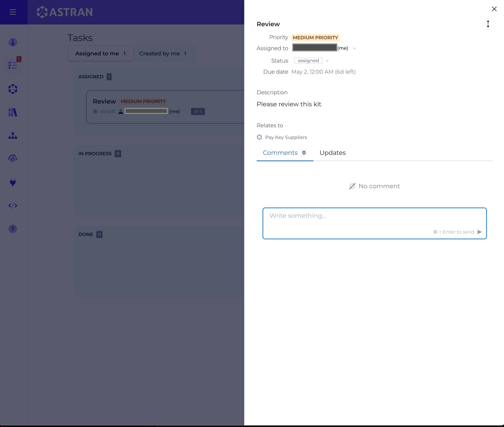Expand the Assigned to dropdown chevron

point(355,48)
